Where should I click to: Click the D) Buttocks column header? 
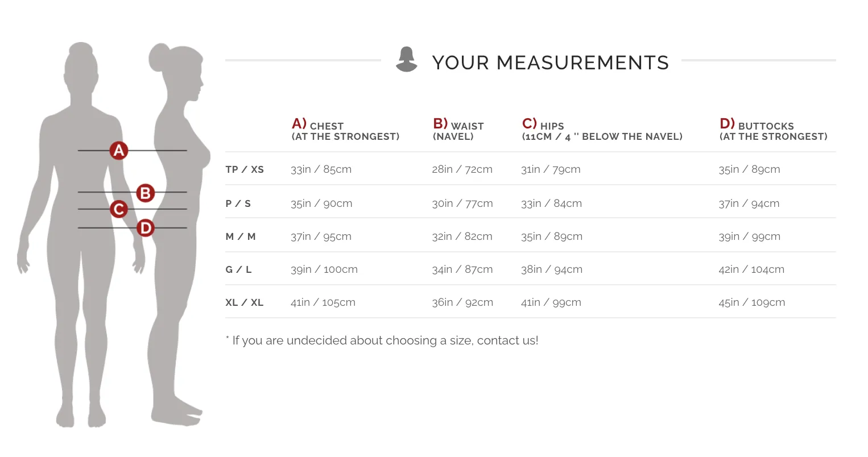(x=773, y=130)
